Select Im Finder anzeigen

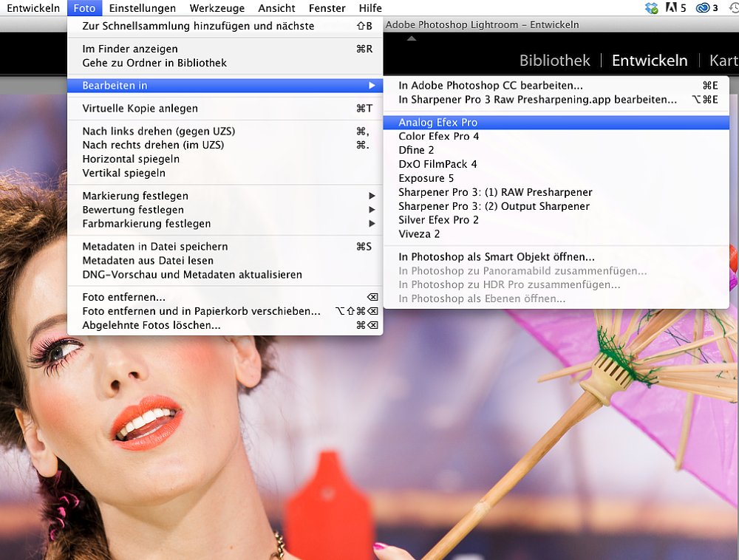225,49
